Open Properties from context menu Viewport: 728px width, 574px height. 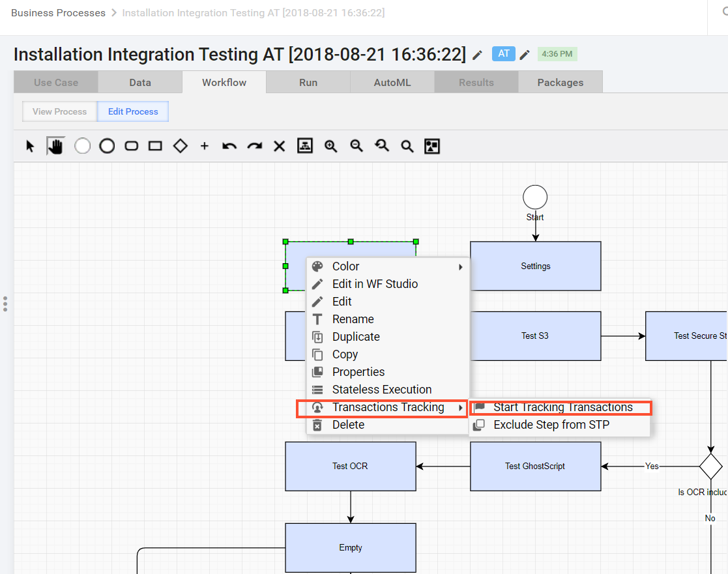point(388,372)
